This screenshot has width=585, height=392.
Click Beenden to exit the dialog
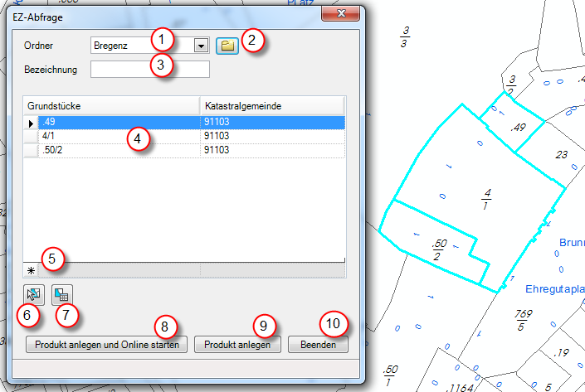pos(318,344)
